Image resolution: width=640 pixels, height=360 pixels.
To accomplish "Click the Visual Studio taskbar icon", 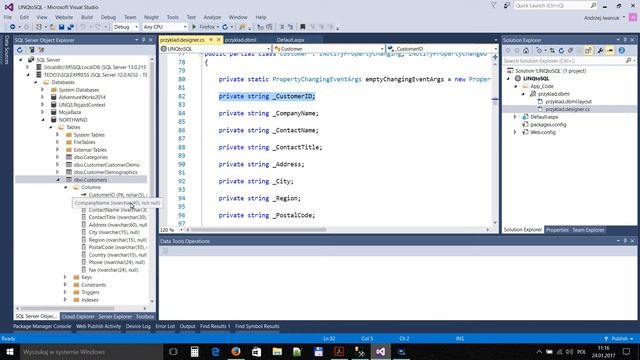I will pyautogui.click(x=380, y=351).
